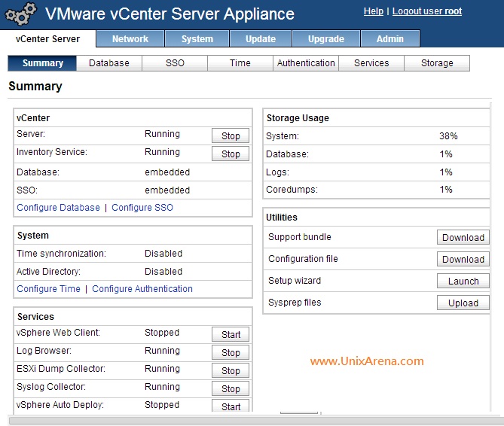Screen dimensions: 504x426
Task: Click the Services panel heading
Action: point(35,317)
